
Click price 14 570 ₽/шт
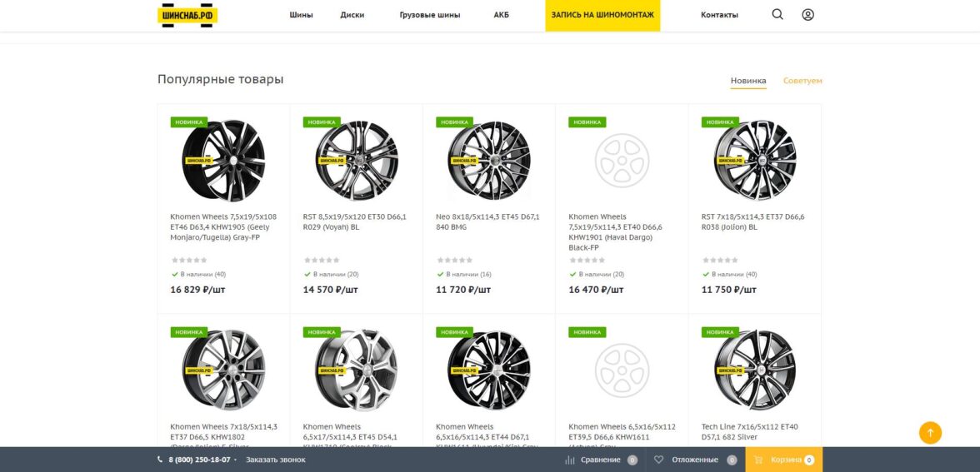pyautogui.click(x=331, y=290)
